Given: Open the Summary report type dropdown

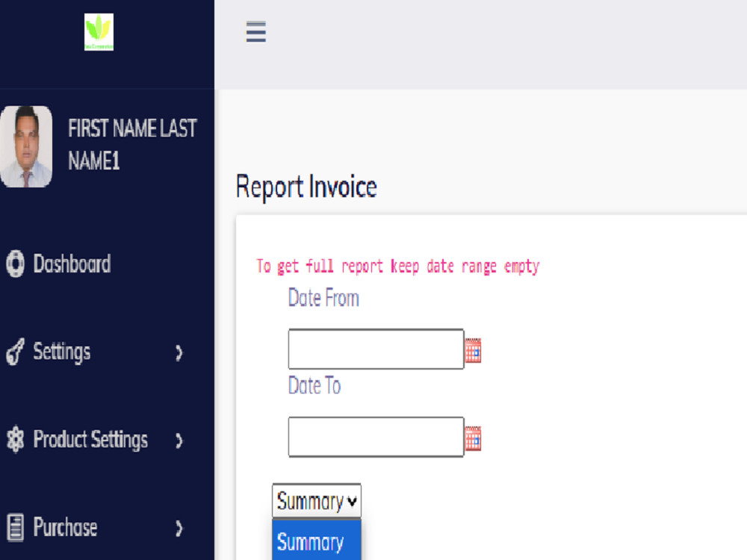Looking at the screenshot, I should 317,501.
